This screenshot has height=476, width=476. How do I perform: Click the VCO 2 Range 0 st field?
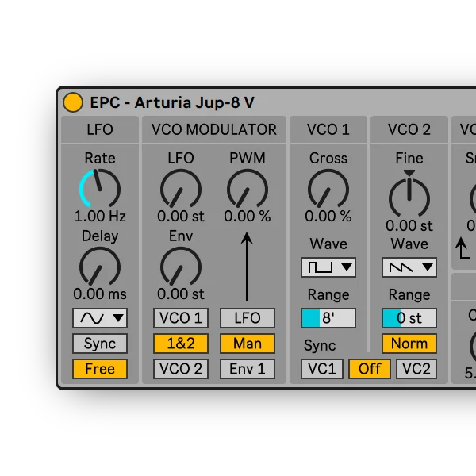409,318
